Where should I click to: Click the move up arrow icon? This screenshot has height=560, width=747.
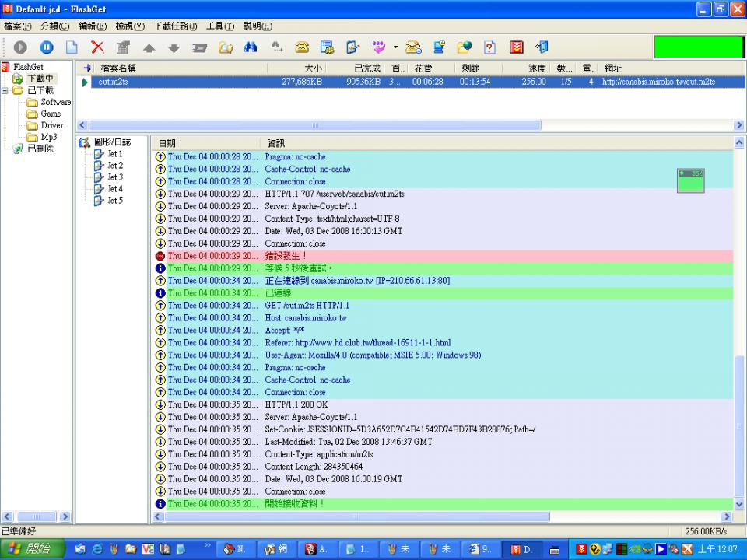click(x=149, y=48)
